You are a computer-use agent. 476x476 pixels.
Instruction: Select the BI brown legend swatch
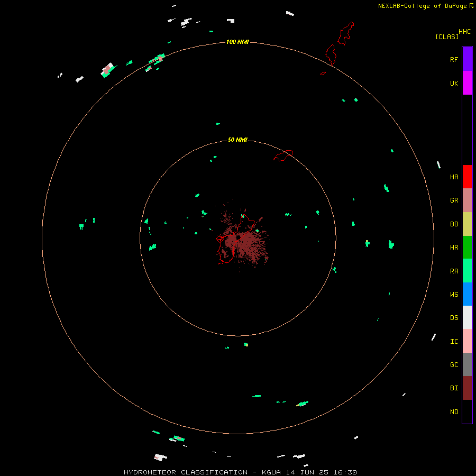pyautogui.click(x=467, y=388)
